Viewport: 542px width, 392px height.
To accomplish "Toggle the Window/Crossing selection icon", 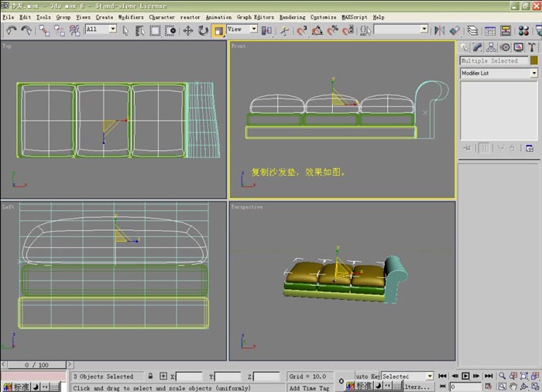I will coord(170,31).
